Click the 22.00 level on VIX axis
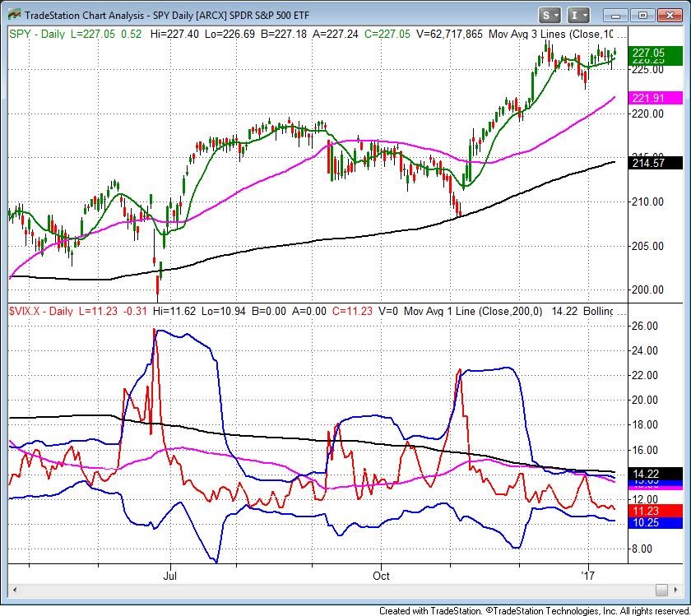The width and height of the screenshot is (691, 616). click(644, 375)
